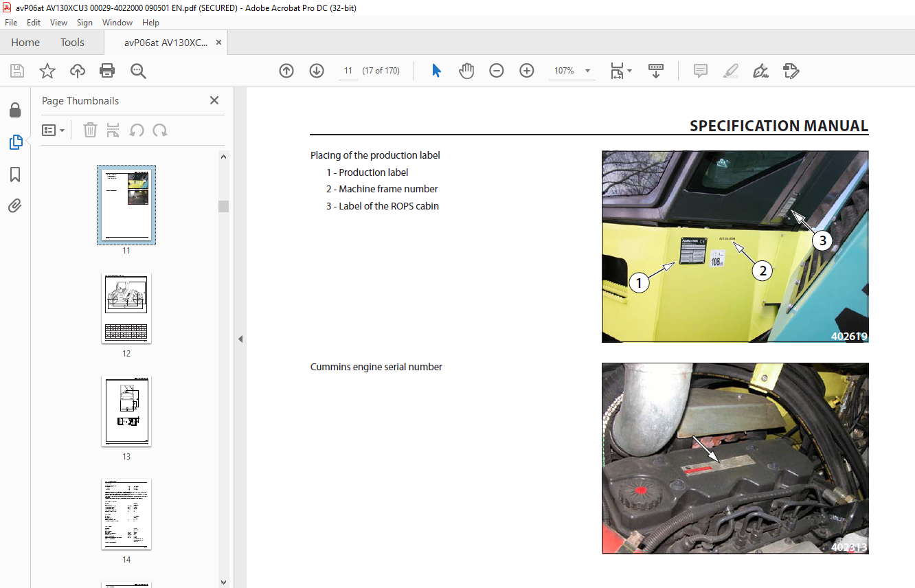Switch to the Tools tab

[x=72, y=43]
